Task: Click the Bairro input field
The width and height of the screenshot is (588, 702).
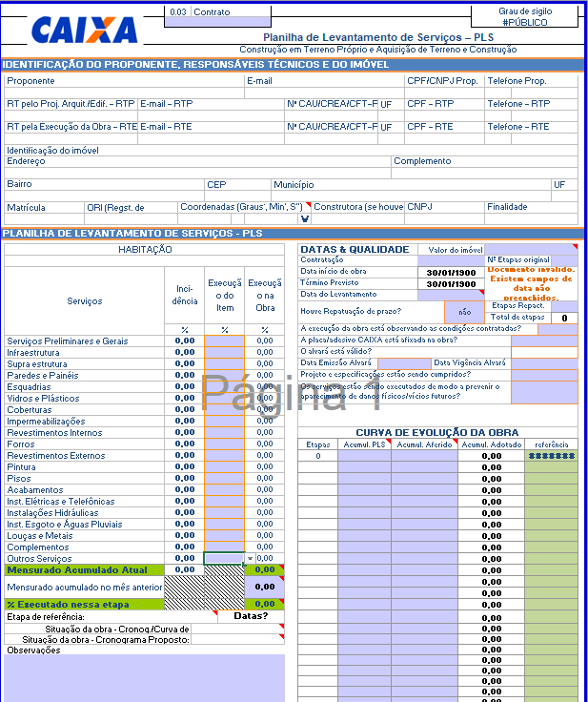Action: click(x=104, y=196)
